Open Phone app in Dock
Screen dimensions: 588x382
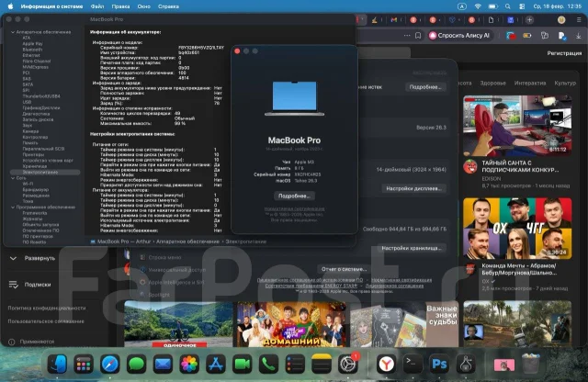tap(268, 364)
